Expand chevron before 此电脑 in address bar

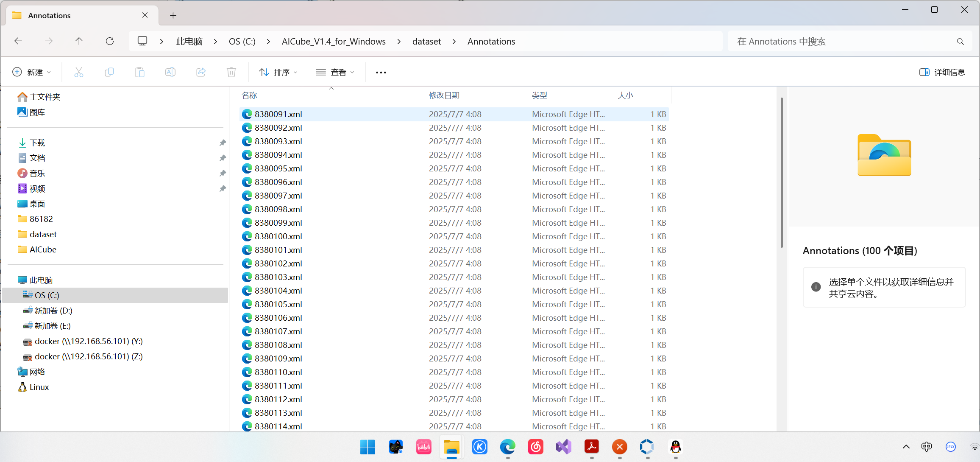[161, 42]
